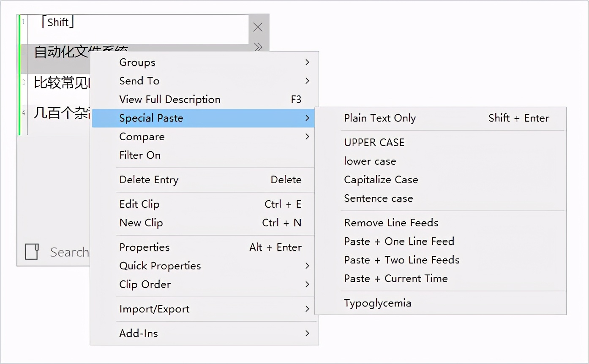
Task: Choose Paste + Current Time
Action: click(395, 279)
